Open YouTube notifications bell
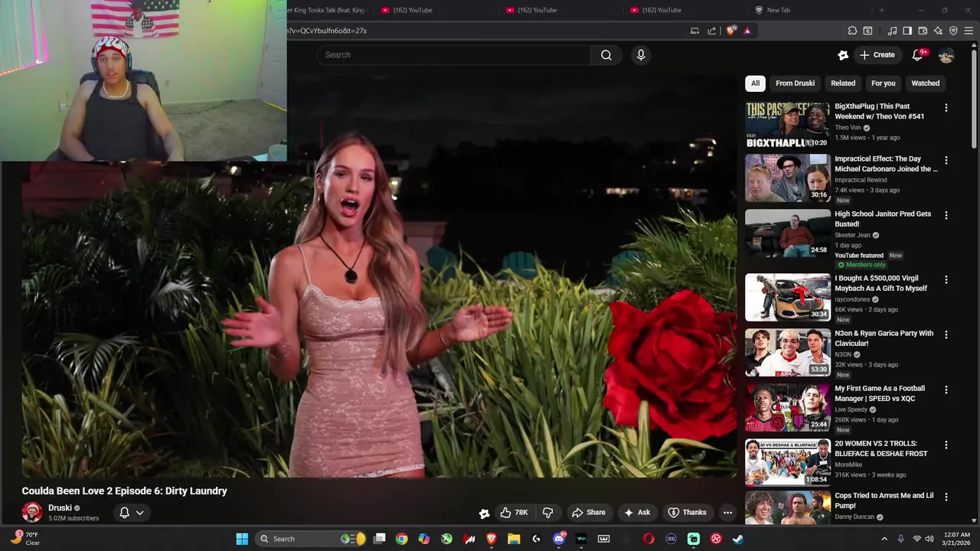This screenshot has height=551, width=980. click(x=917, y=55)
